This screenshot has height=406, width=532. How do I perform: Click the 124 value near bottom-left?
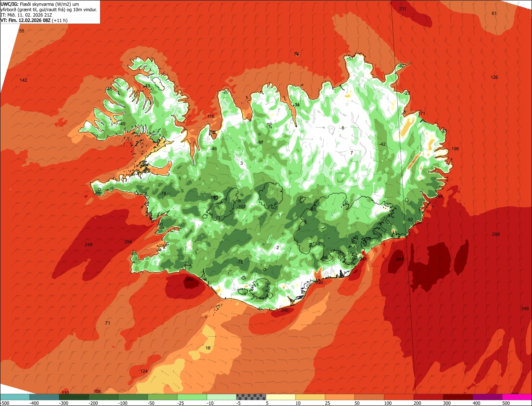click(x=144, y=371)
